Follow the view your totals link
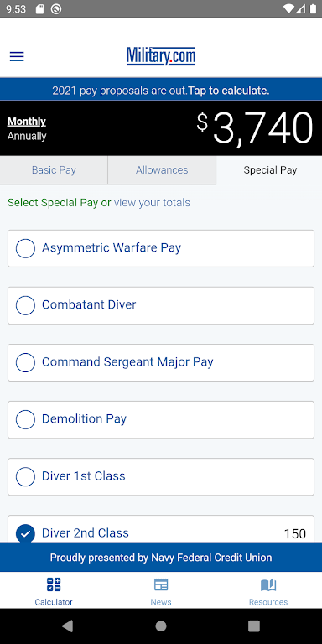322x644 pixels. (152, 202)
